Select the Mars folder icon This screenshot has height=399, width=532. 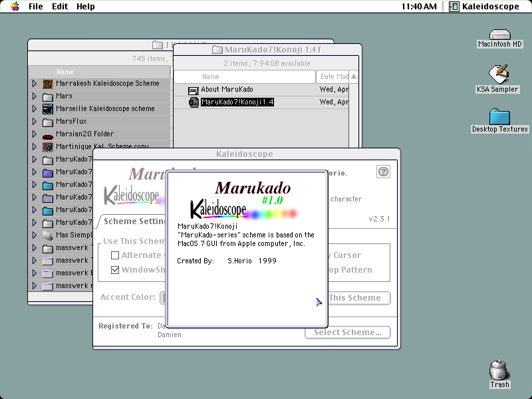47,96
